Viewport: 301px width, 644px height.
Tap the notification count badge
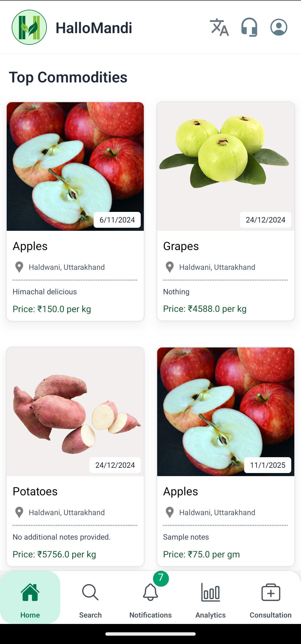[x=161, y=578]
